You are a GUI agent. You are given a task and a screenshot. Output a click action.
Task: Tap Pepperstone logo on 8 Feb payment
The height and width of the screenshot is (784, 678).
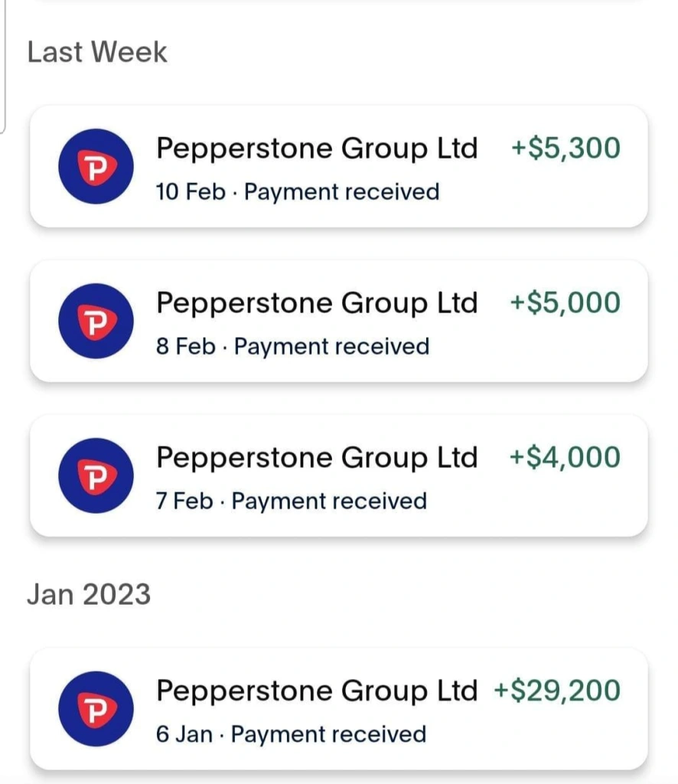pos(96,321)
